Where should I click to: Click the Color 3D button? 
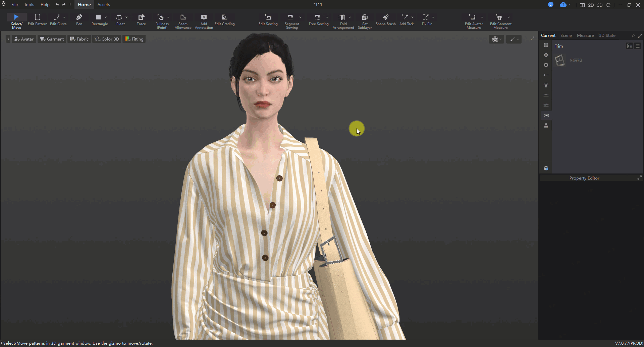pyautogui.click(x=107, y=39)
